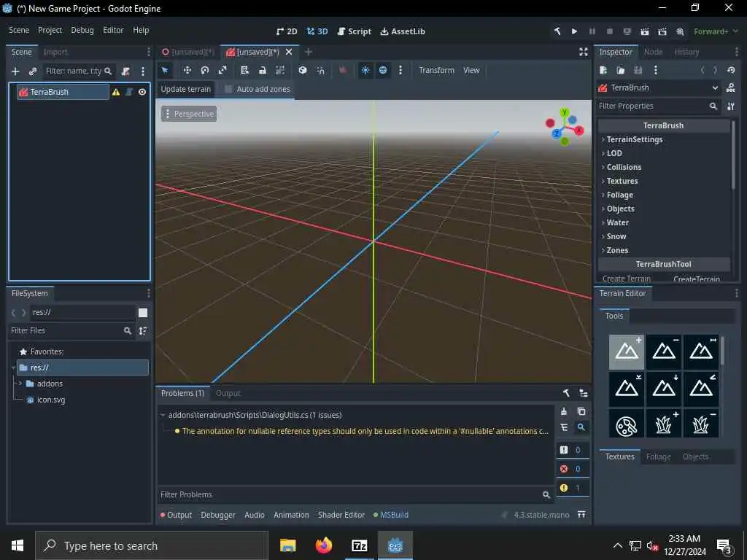Activate Scale Mode in the 3D toolbar

click(222, 71)
